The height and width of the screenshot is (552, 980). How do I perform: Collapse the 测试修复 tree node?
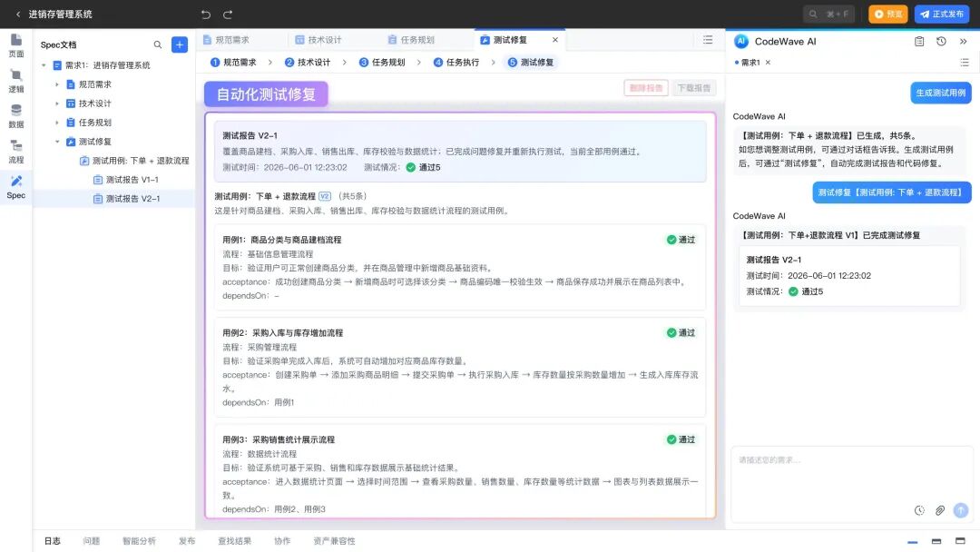(57, 142)
